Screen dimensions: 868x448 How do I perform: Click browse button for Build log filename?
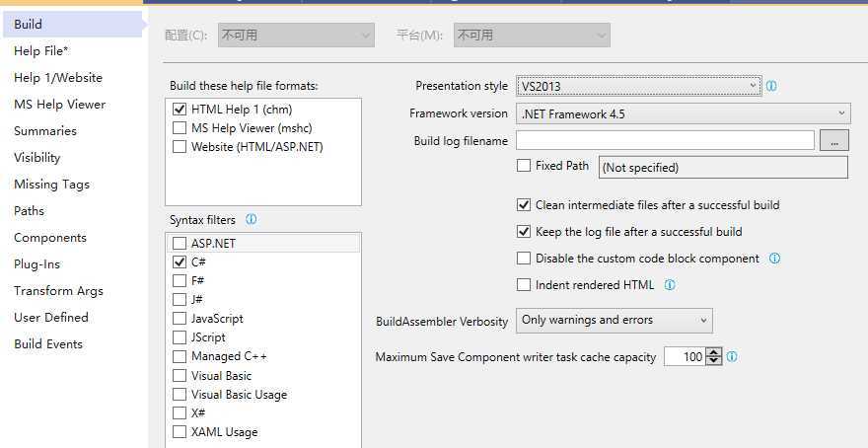pos(833,141)
